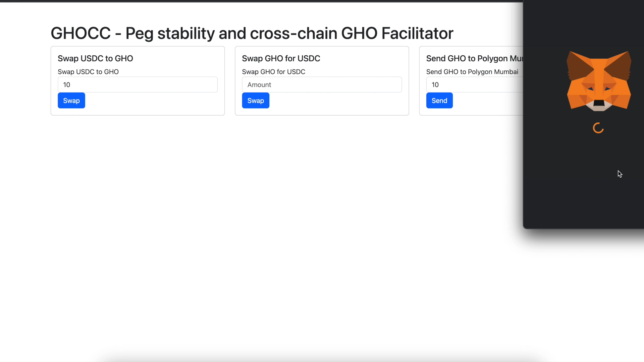Click the dark MetaMask popup background below spinner
The image size is (644, 362).
click(584, 188)
